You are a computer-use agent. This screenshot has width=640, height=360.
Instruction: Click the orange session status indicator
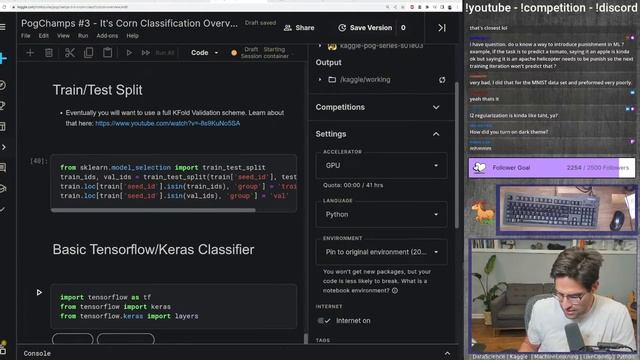coord(234,53)
